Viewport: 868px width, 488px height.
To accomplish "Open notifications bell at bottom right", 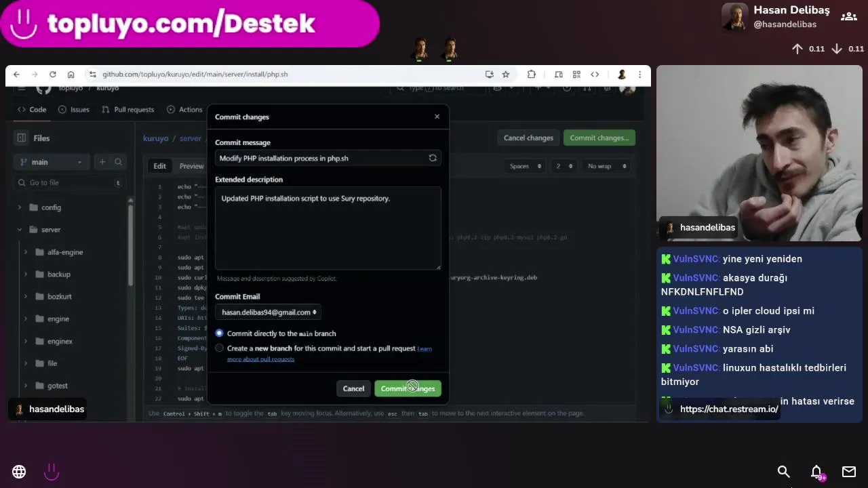I will coord(816,472).
